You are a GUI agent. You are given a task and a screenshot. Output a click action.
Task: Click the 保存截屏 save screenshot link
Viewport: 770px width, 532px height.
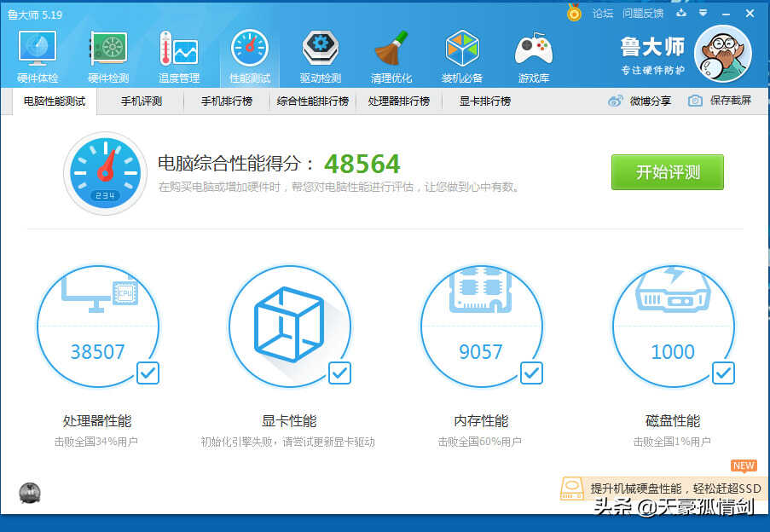[x=730, y=101]
